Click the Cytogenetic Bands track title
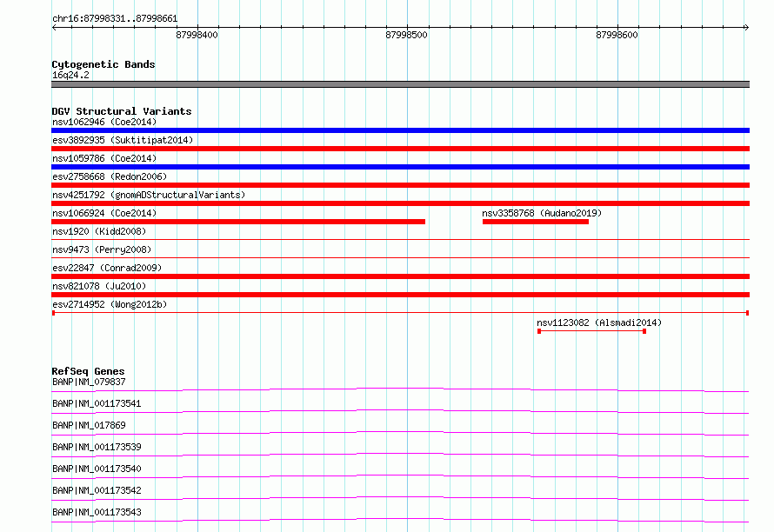774x532 pixels. tap(103, 64)
